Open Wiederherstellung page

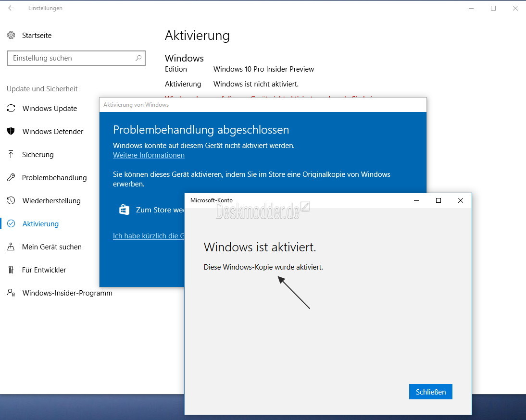pos(51,201)
